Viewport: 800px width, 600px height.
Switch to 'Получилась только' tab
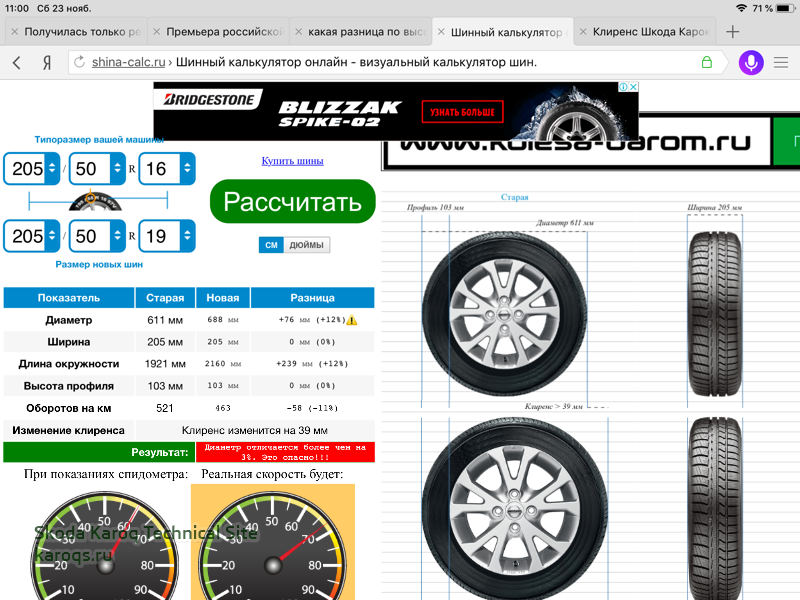76,32
